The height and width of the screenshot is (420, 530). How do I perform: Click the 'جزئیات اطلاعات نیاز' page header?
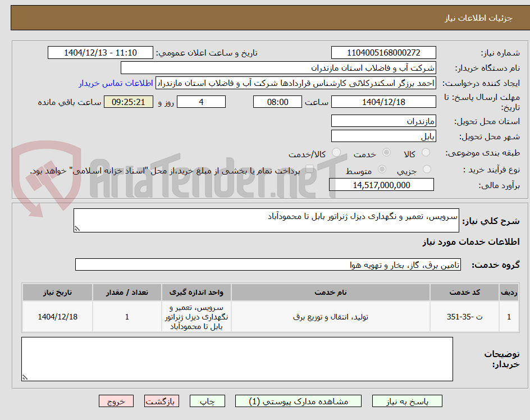[x=478, y=19]
